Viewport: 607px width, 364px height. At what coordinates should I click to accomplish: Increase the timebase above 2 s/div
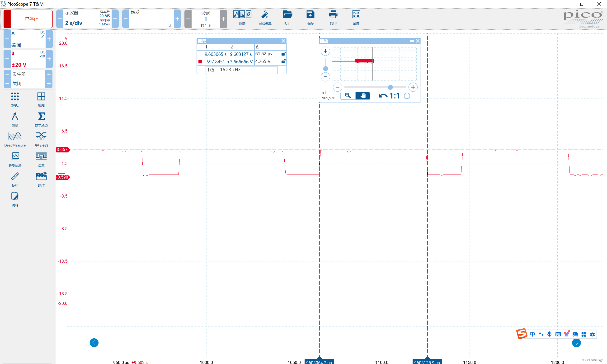115,19
